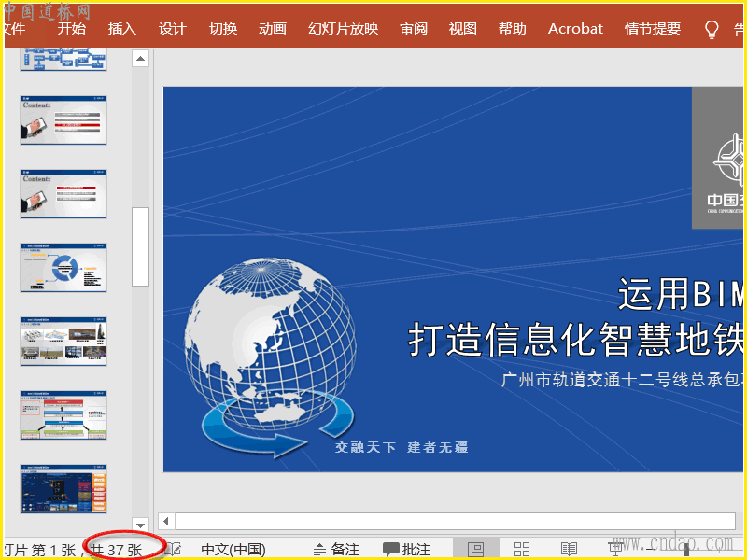Toggle the 备注 notes pane
The image size is (747, 560).
click(x=336, y=549)
